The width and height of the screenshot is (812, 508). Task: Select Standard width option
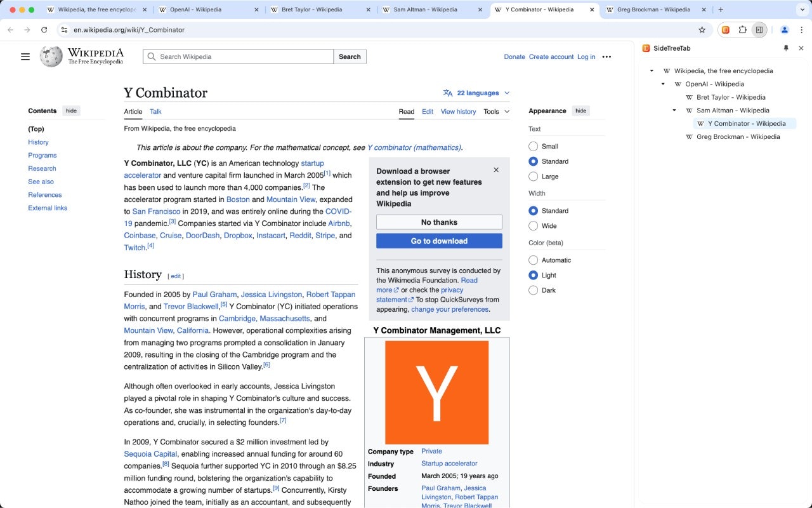pyautogui.click(x=533, y=211)
